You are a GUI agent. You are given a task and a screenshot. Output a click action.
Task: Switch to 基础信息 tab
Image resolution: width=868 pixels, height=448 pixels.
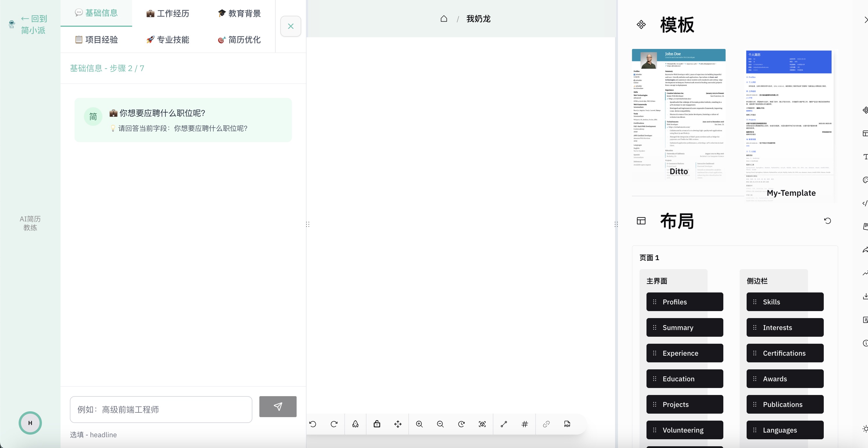96,13
